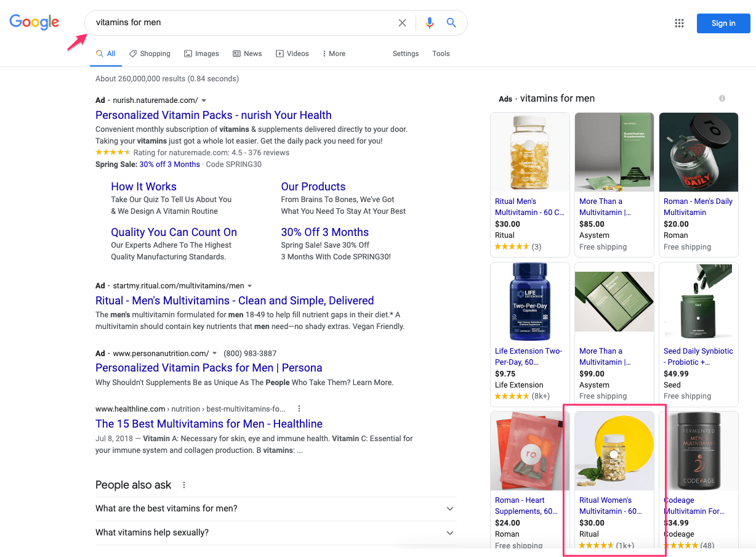Switch to the Shopping tab
756x557 pixels.
150,54
